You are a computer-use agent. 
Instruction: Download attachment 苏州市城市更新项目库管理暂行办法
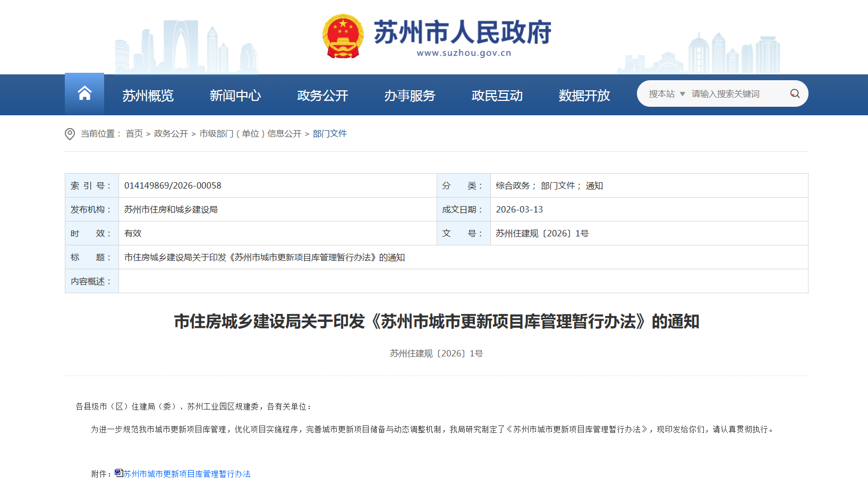pos(187,474)
